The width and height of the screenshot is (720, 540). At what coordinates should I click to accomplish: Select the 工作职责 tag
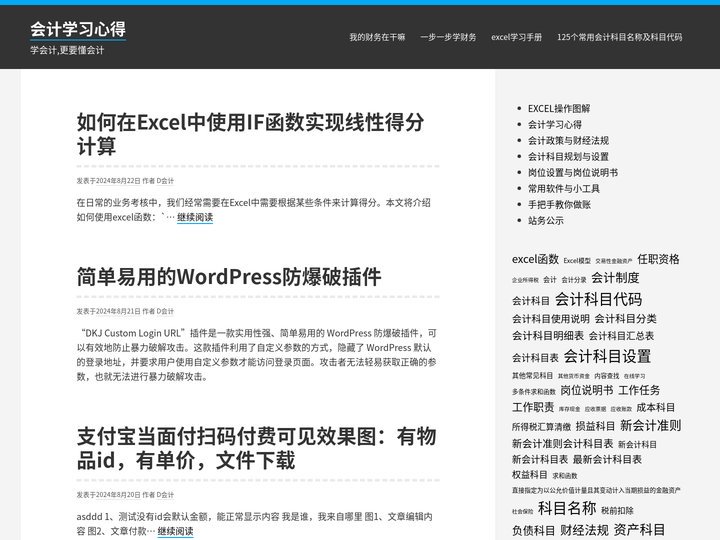pos(533,407)
